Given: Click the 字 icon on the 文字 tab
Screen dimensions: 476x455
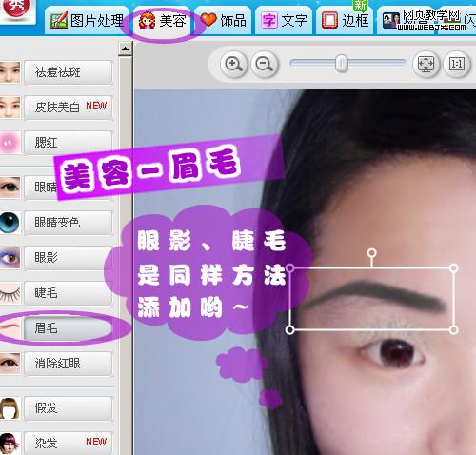Looking at the screenshot, I should click(x=269, y=21).
